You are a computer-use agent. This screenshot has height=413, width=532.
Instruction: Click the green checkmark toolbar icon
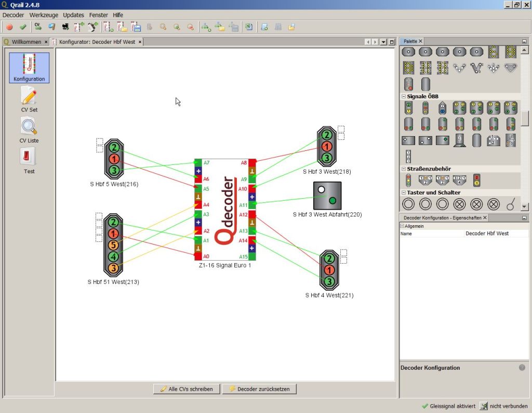[23, 27]
